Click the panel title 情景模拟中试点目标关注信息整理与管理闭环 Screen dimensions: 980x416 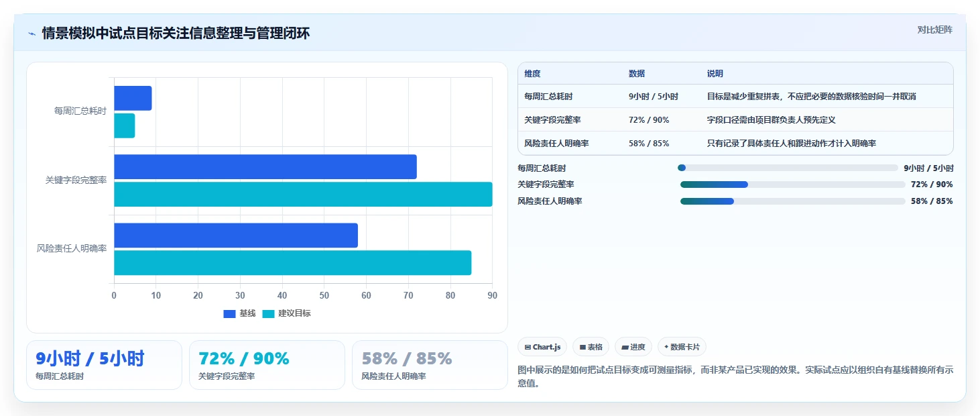click(176, 34)
